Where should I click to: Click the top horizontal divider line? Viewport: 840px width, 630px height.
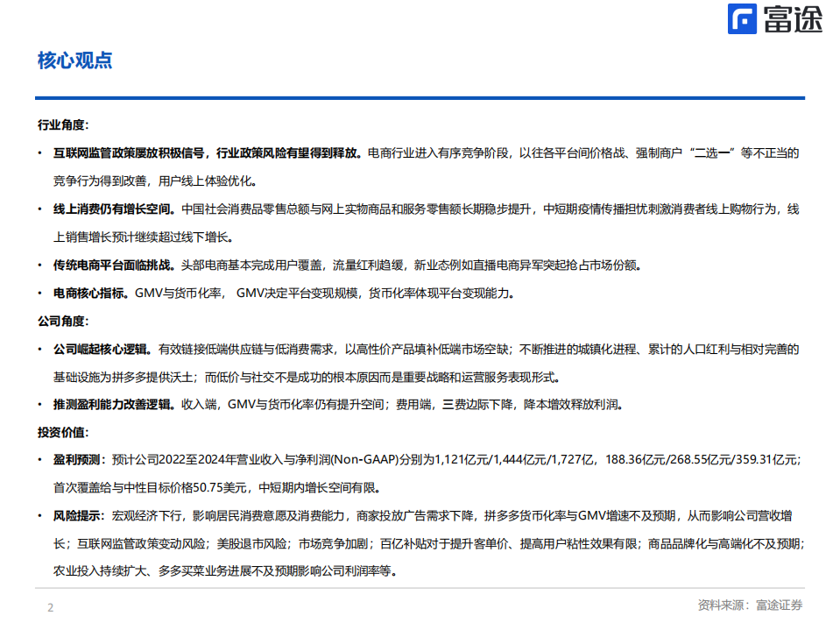pyautogui.click(x=420, y=98)
